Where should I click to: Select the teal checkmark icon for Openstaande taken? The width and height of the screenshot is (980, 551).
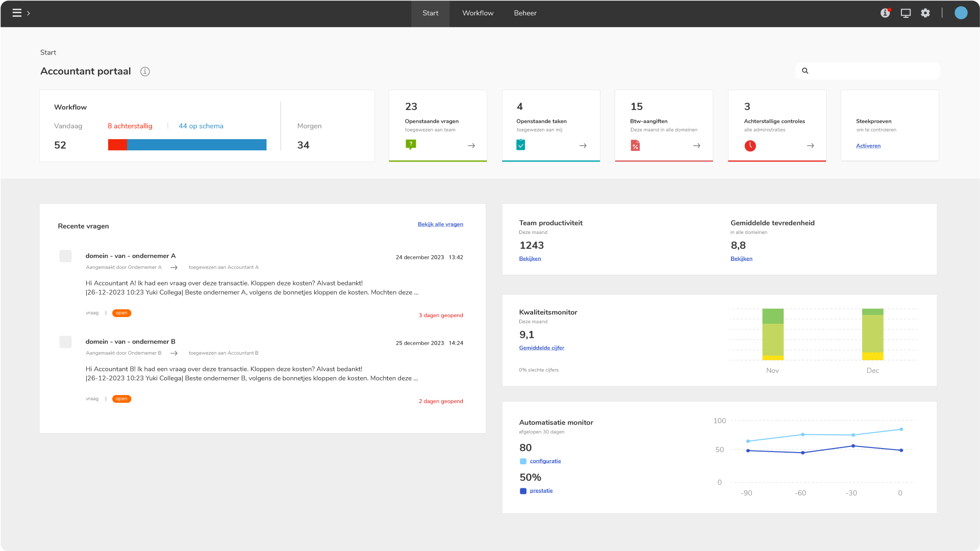pos(521,145)
